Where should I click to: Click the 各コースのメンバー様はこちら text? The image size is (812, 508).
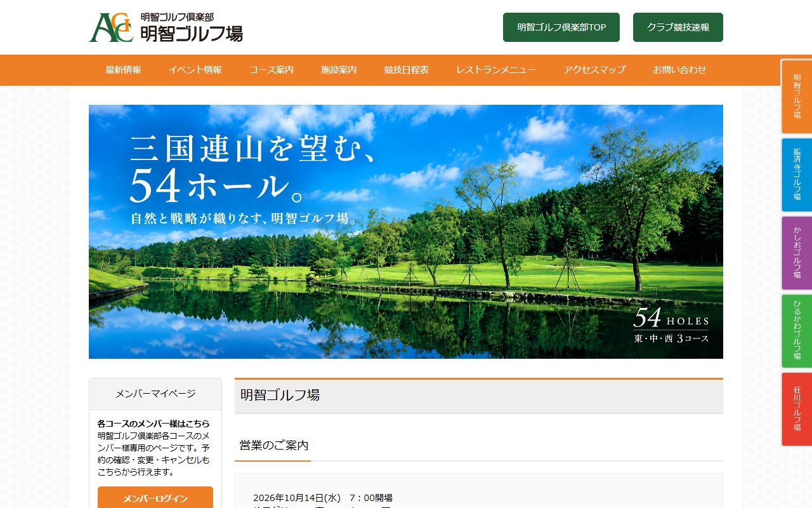point(154,424)
